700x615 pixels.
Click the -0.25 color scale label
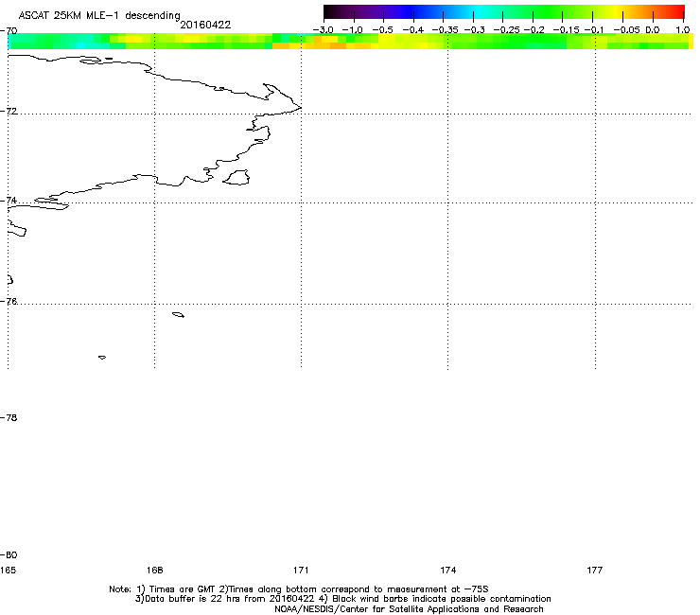(507, 30)
